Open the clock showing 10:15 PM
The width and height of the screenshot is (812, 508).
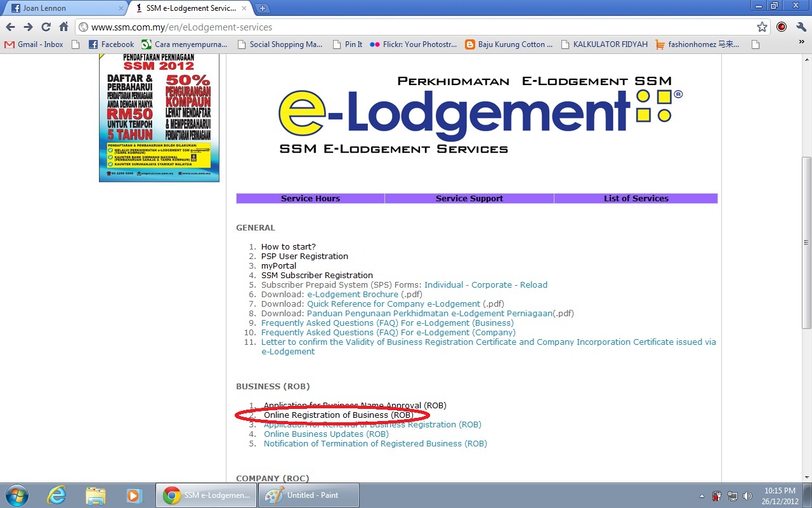pyautogui.click(x=780, y=495)
